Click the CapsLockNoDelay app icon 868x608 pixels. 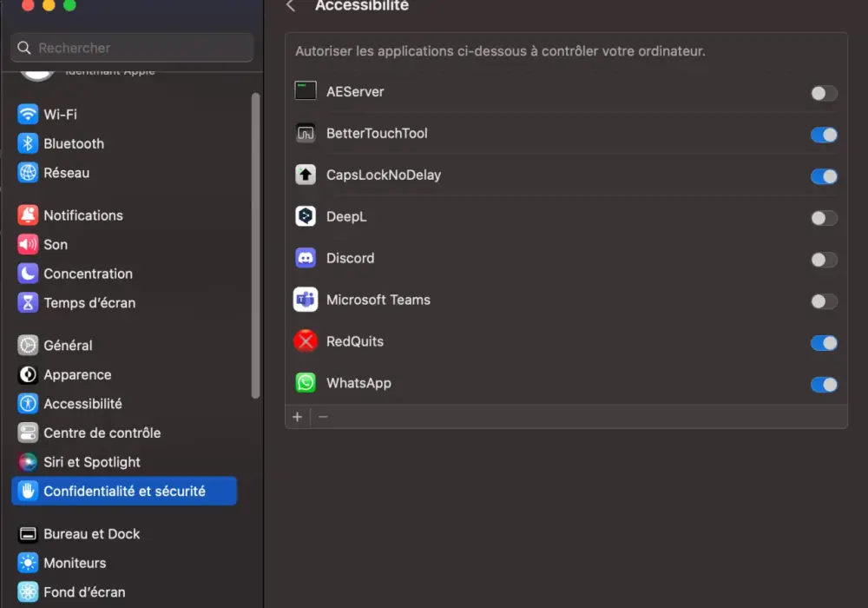point(305,175)
